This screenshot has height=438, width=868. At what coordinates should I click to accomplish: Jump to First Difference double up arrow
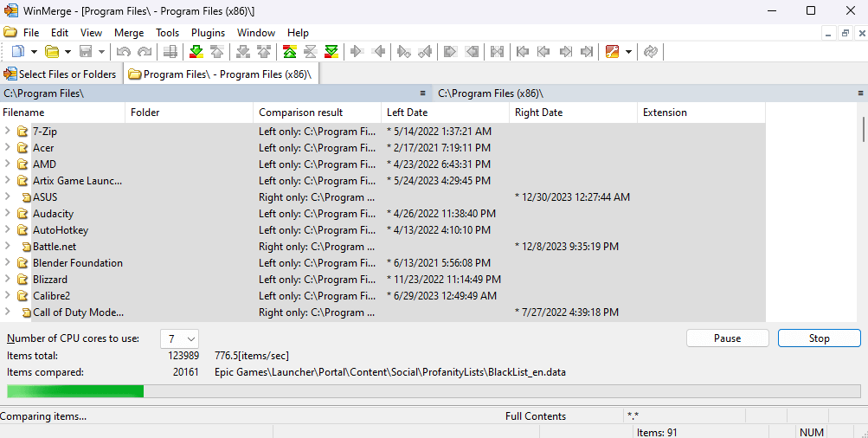[x=290, y=52]
